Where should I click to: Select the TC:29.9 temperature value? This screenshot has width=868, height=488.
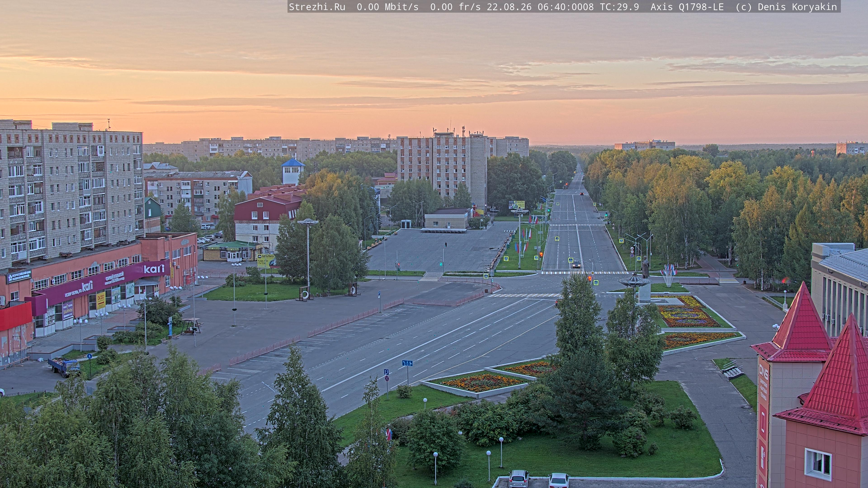pyautogui.click(x=619, y=7)
